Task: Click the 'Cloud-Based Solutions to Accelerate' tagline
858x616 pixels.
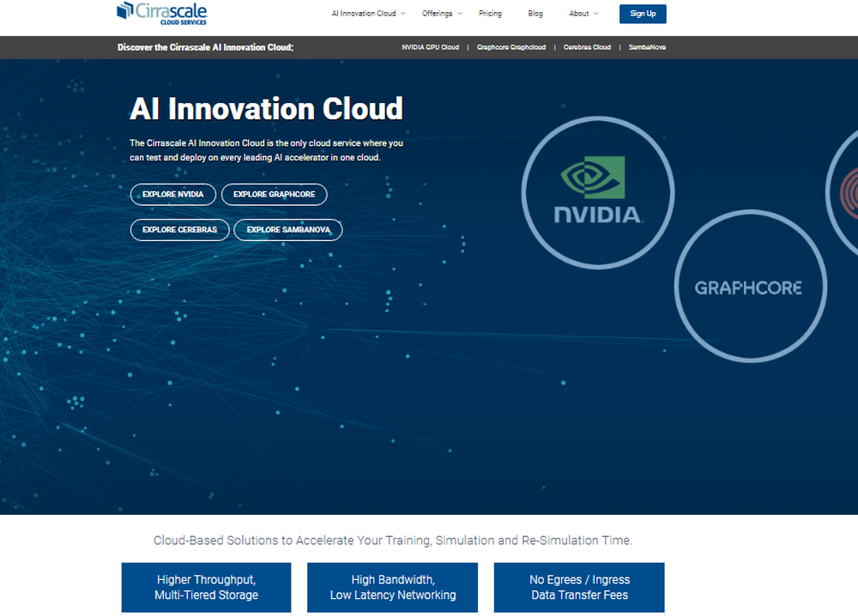Action: click(x=392, y=541)
